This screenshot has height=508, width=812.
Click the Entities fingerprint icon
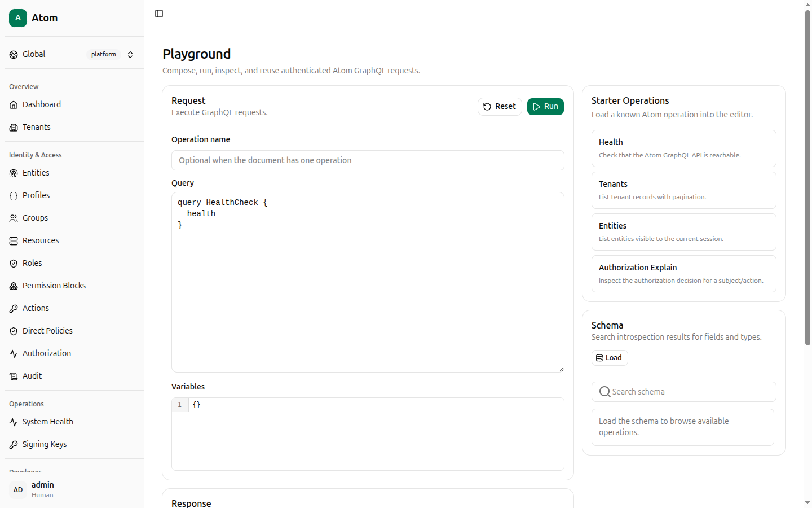click(x=14, y=173)
